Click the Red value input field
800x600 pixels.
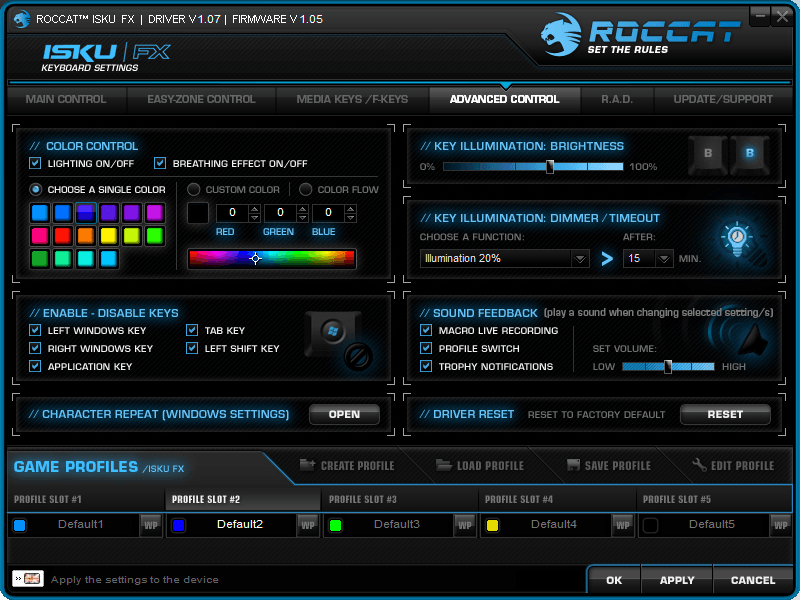233,213
